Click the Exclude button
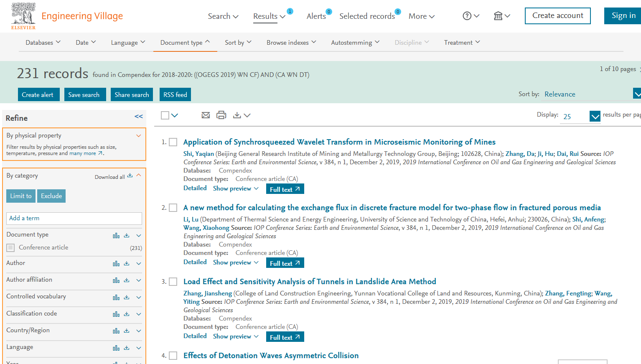641x364 pixels. (x=51, y=196)
